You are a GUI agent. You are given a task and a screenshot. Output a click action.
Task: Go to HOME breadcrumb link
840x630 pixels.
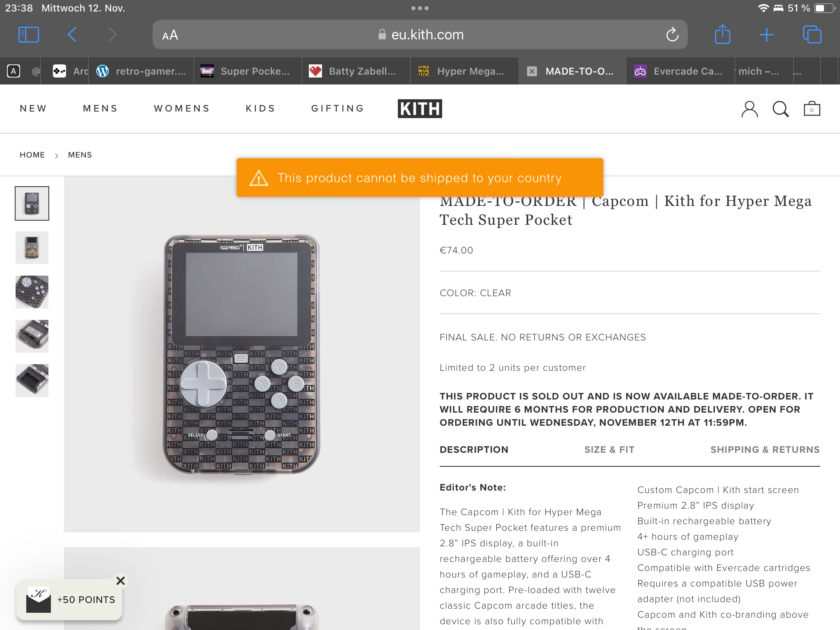pos(32,155)
